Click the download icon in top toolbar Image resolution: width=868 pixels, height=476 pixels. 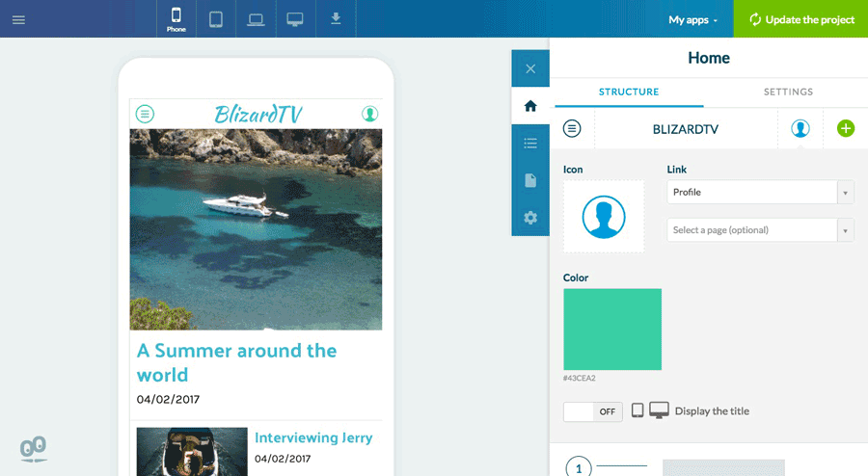[x=336, y=18]
